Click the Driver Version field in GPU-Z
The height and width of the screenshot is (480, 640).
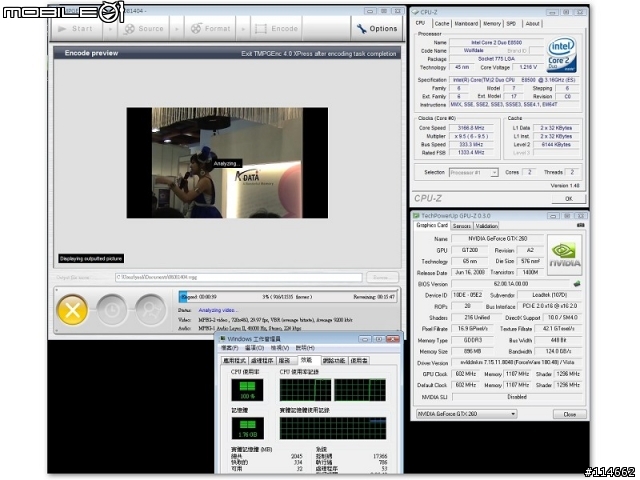[518, 362]
